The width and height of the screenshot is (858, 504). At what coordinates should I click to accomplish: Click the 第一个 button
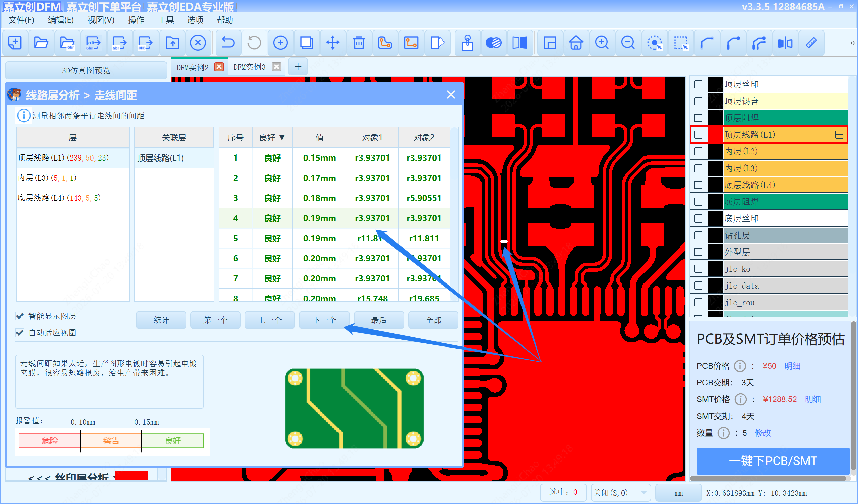tap(215, 320)
